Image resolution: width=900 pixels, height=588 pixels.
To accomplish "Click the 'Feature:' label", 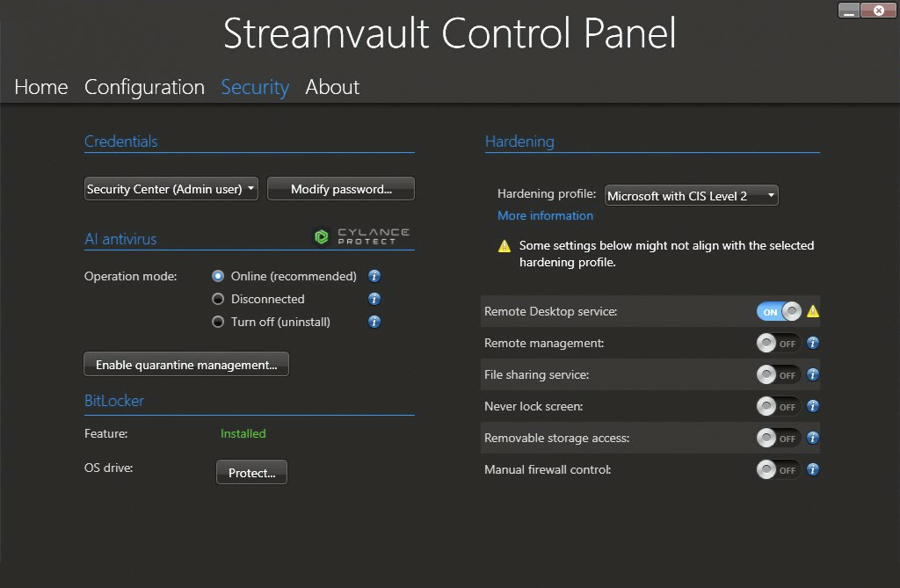I will coord(106,433).
